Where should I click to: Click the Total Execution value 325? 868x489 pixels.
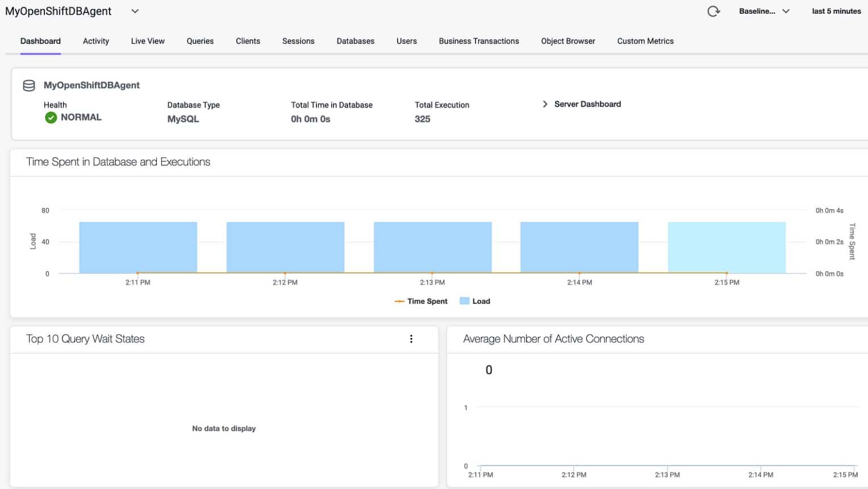(x=423, y=119)
